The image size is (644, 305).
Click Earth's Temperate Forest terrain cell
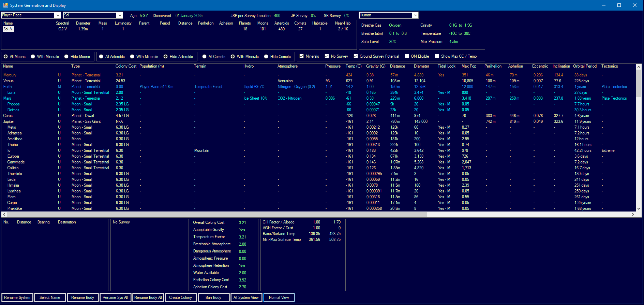(x=208, y=87)
